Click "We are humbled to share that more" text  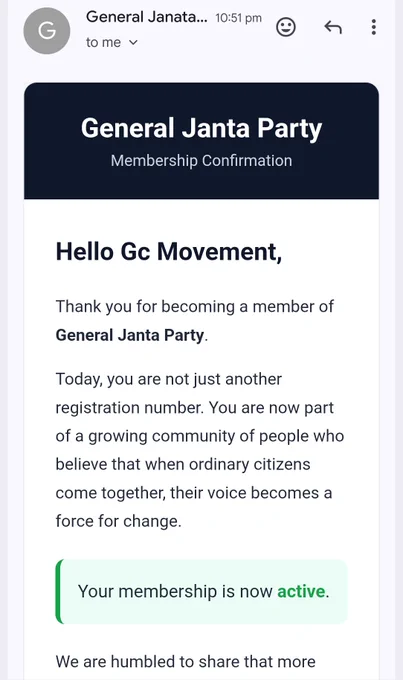coord(186,662)
